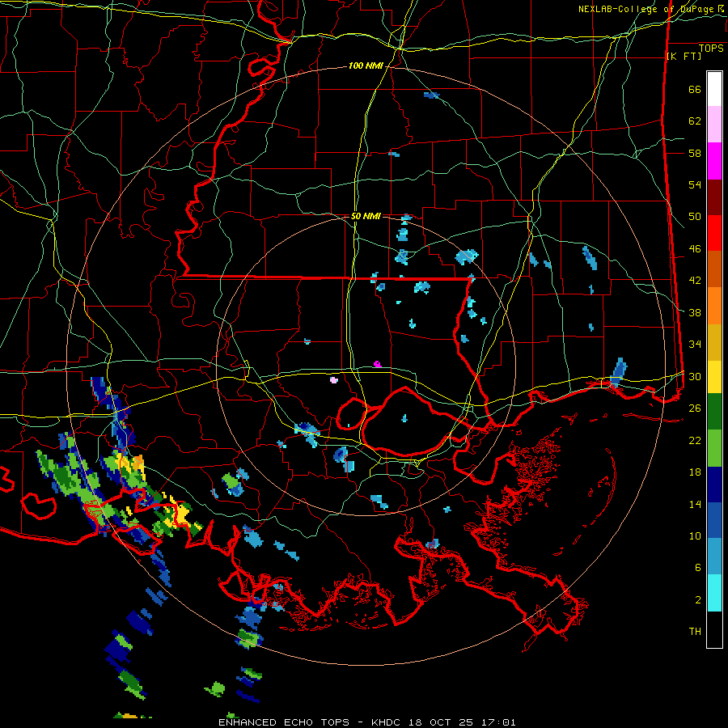The width and height of the screenshot is (728, 728).
Task: Pick the bright orange legend band
Action: (x=714, y=306)
